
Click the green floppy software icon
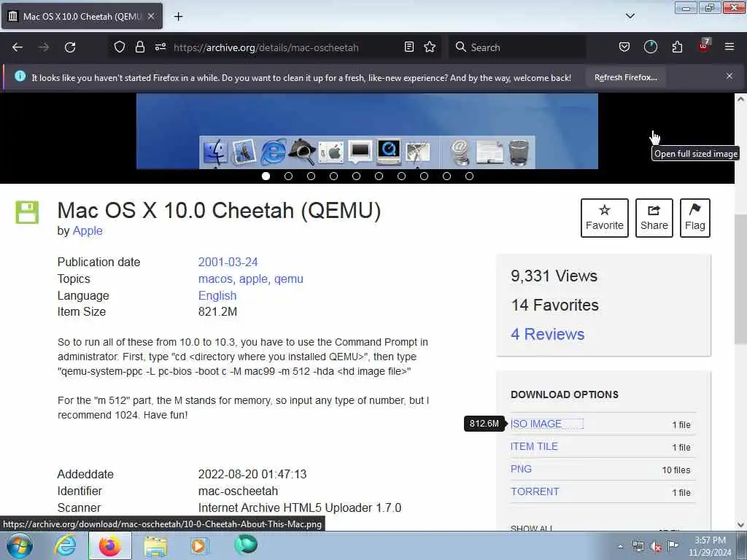(x=27, y=212)
